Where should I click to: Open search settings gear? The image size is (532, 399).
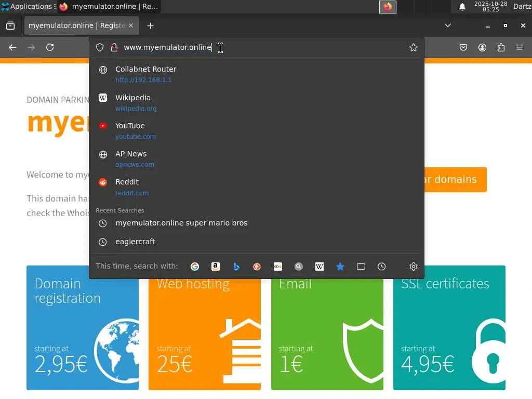point(413,267)
